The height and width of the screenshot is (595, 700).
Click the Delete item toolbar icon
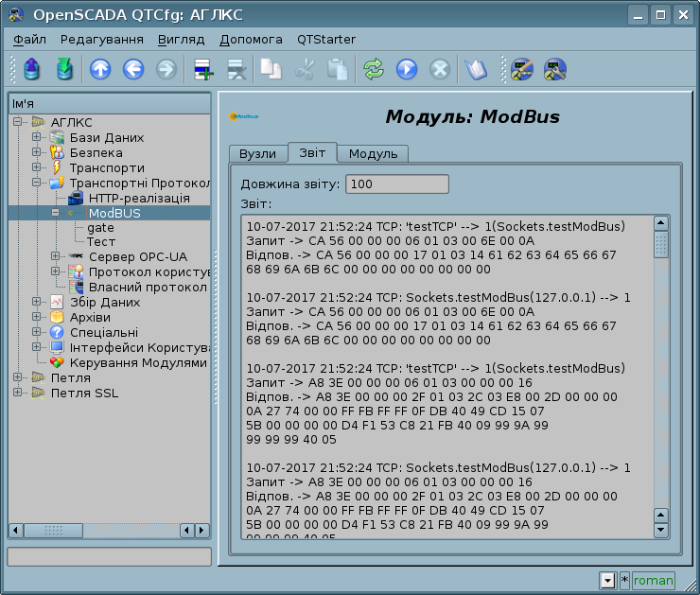pos(236,69)
